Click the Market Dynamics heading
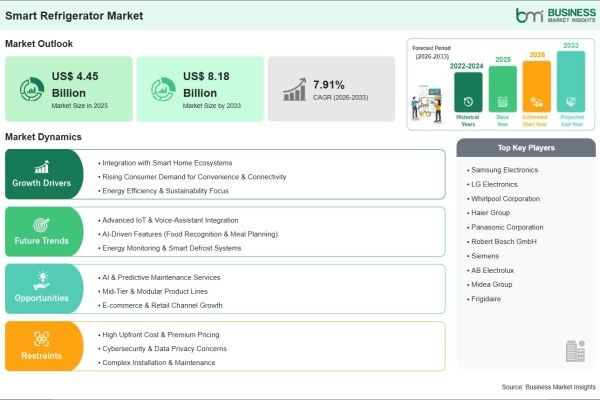The width and height of the screenshot is (600, 400). pos(43,137)
